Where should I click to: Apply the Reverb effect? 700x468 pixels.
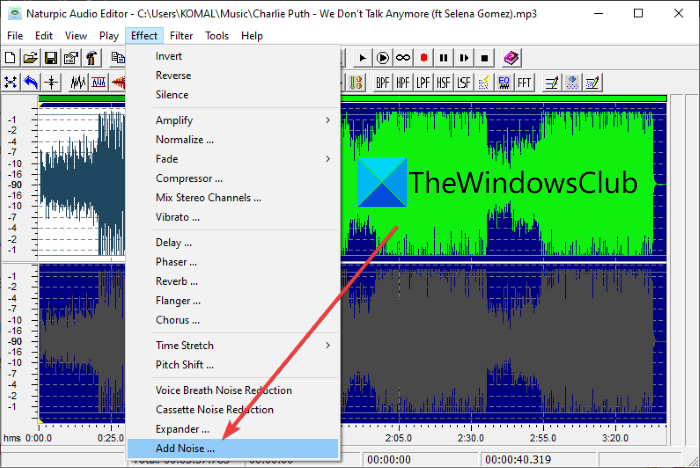[233, 281]
